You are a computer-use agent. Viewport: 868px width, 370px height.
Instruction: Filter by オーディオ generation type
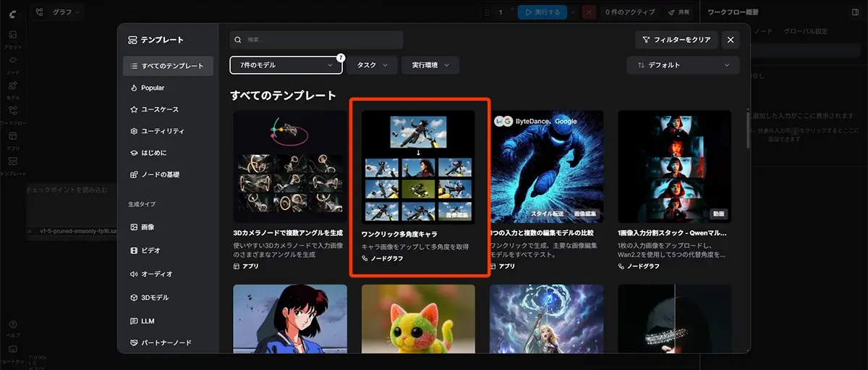pyautogui.click(x=168, y=274)
